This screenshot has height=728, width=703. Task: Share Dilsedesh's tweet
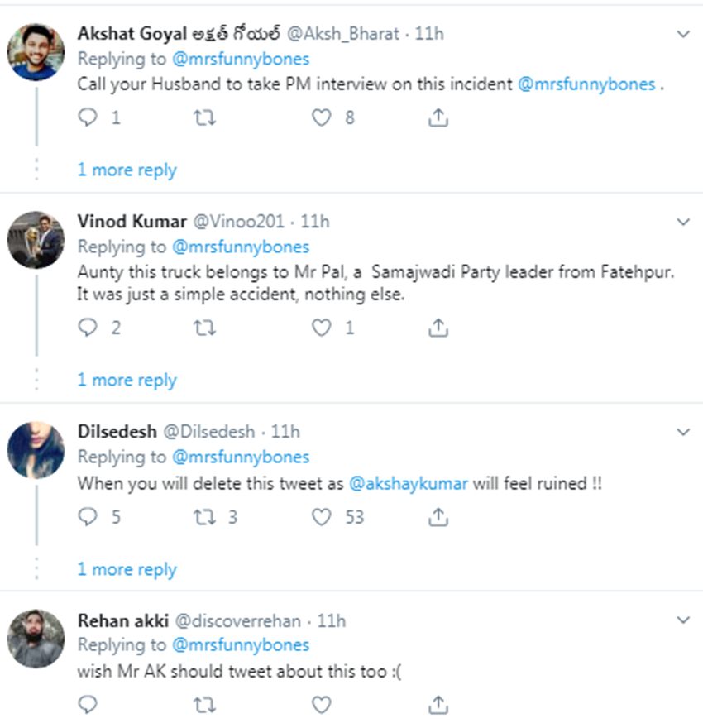[x=438, y=518]
